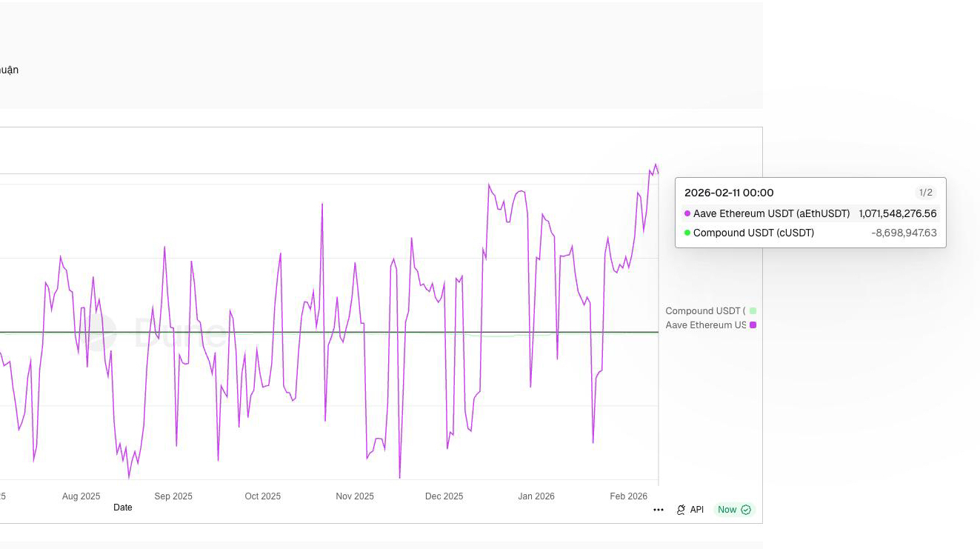Click the Jan 2026 x-axis label
980x549 pixels.
536,496
